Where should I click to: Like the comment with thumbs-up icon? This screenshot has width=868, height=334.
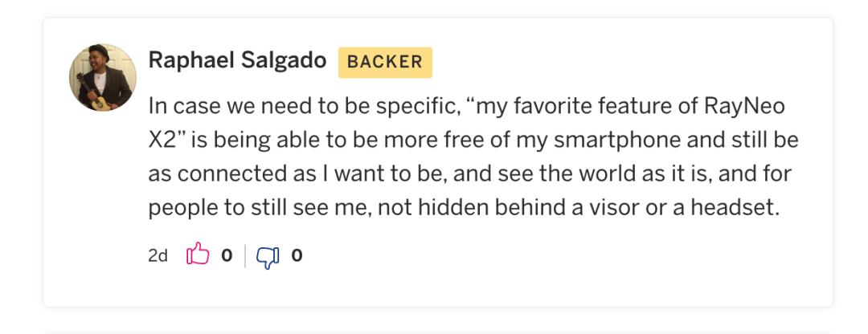[x=198, y=255]
